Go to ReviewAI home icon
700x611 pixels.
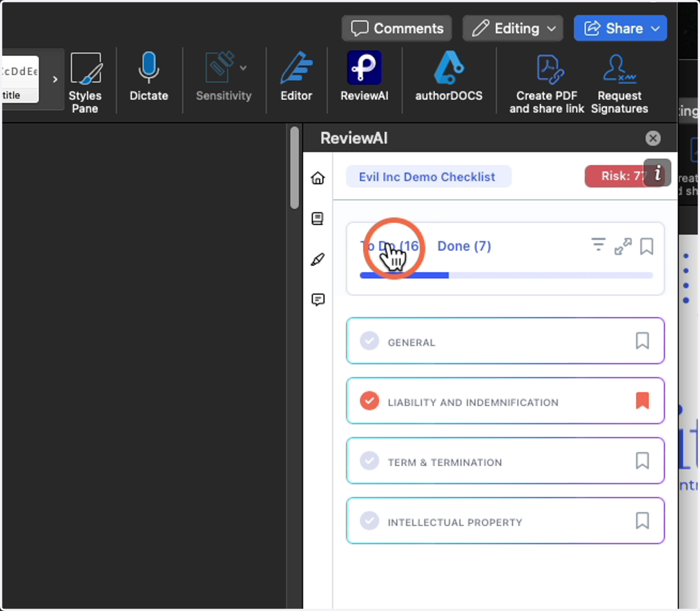tap(318, 178)
